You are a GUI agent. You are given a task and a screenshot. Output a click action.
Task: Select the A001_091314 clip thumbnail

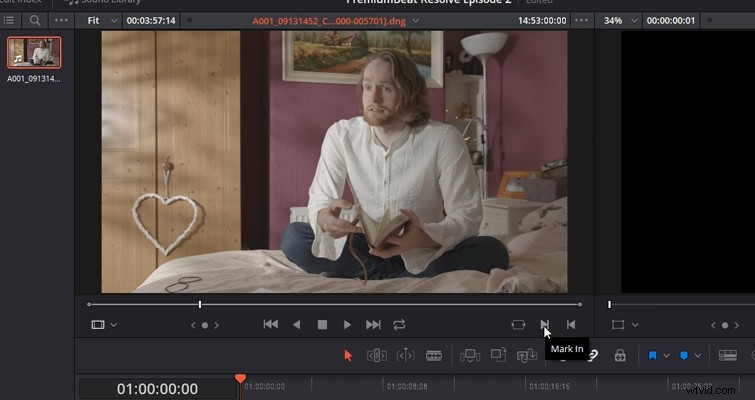(x=34, y=52)
